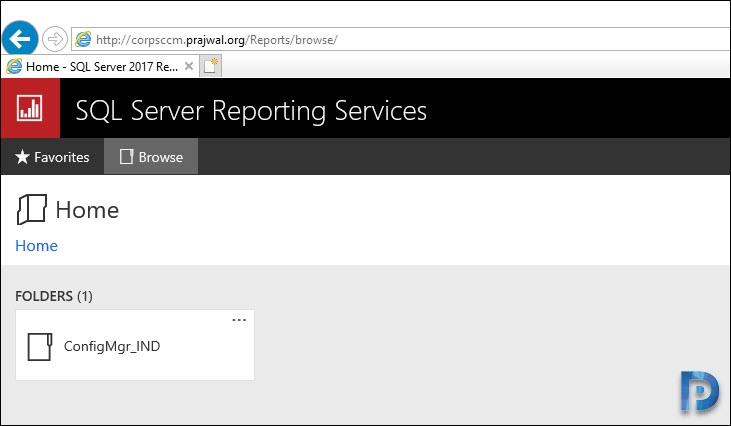Click the SQL Server Reporting Services title
The image size is (731, 426).
251,111
